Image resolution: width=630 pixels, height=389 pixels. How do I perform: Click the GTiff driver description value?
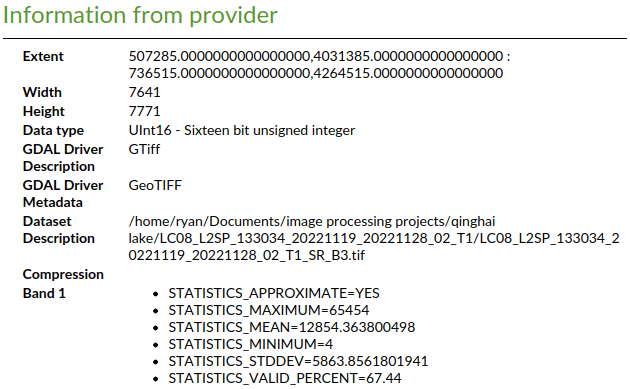pos(144,149)
